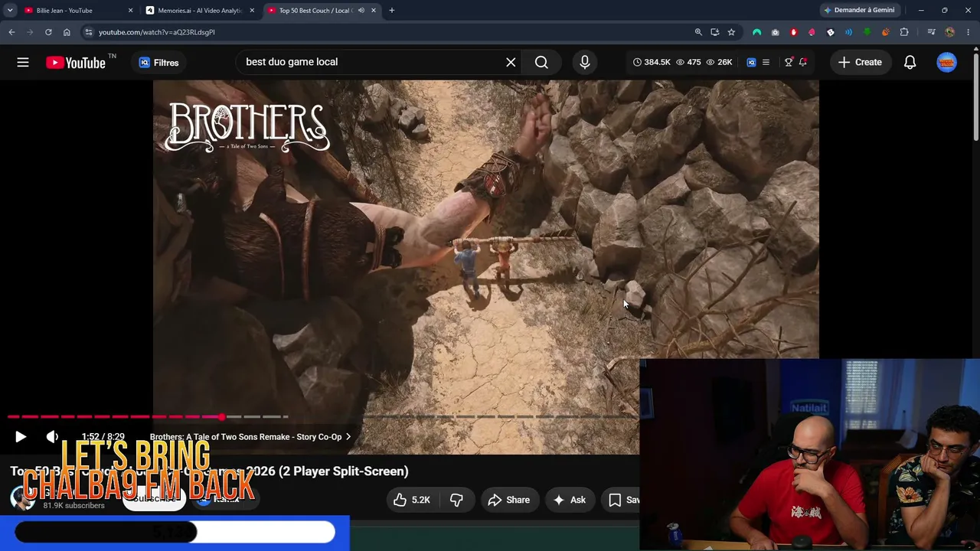The height and width of the screenshot is (551, 980).
Task: Submit search with the magnifier button
Action: 541,62
